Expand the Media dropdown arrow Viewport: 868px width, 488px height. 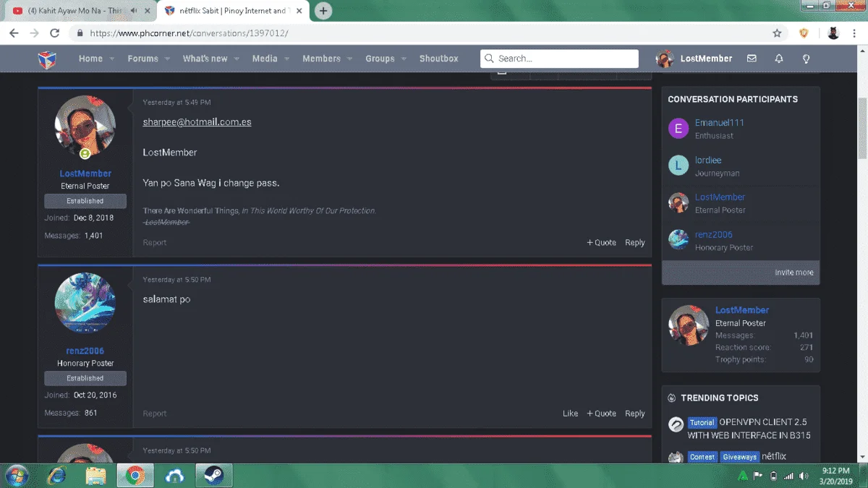point(286,59)
